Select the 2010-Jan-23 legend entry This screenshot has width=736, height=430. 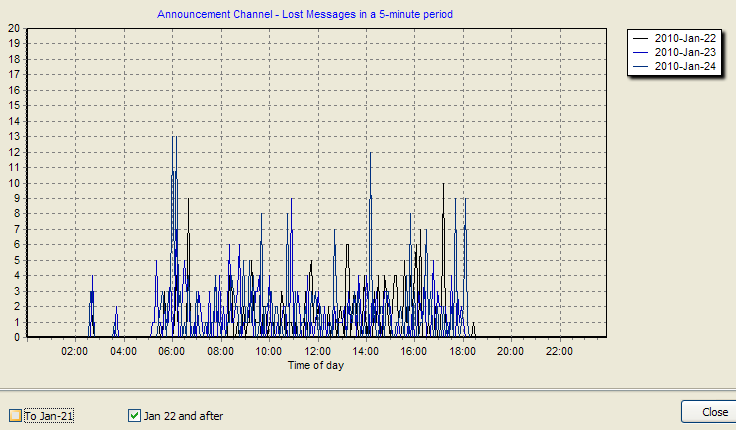[x=674, y=53]
